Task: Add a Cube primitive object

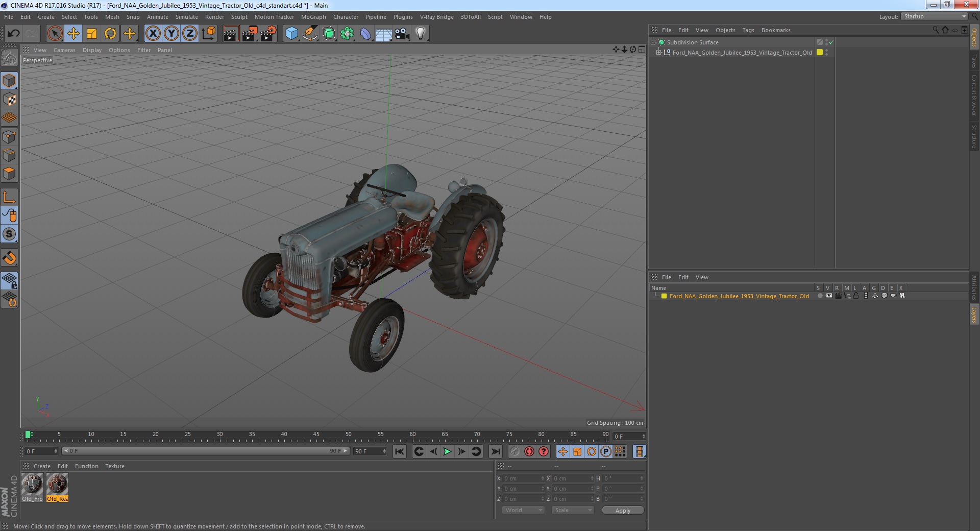Action: point(291,34)
